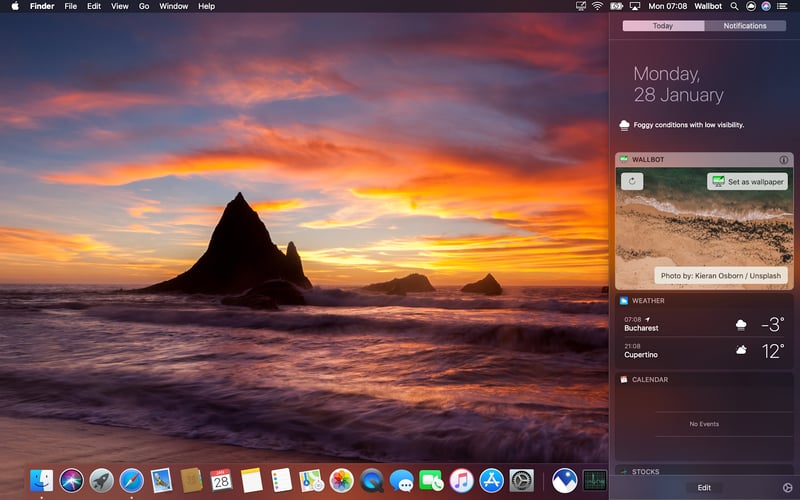Viewport: 800px width, 500px height.
Task: Open the Wallbot user menu in menu bar
Action: click(708, 6)
